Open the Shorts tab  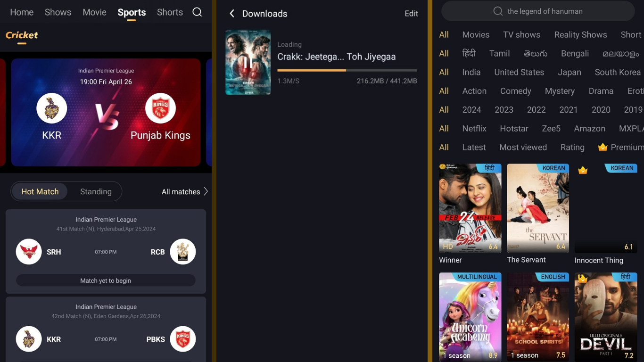pos(170,12)
